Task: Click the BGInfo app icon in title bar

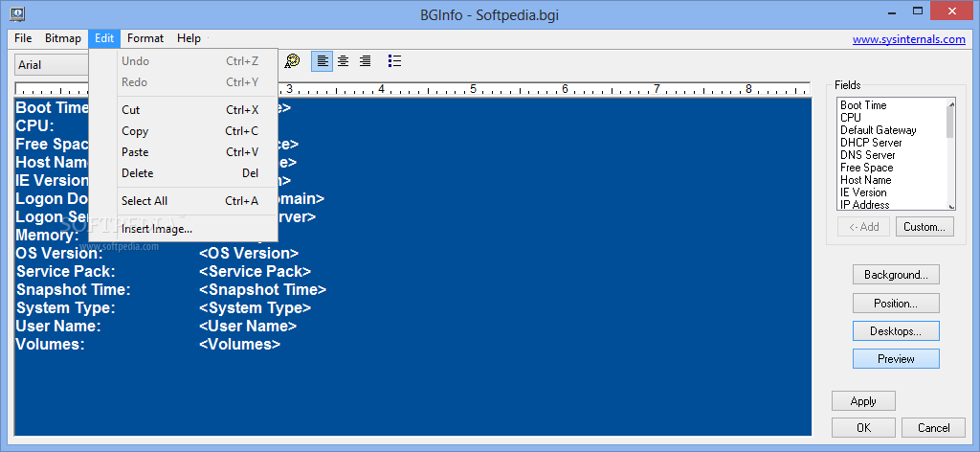Action: [18, 12]
